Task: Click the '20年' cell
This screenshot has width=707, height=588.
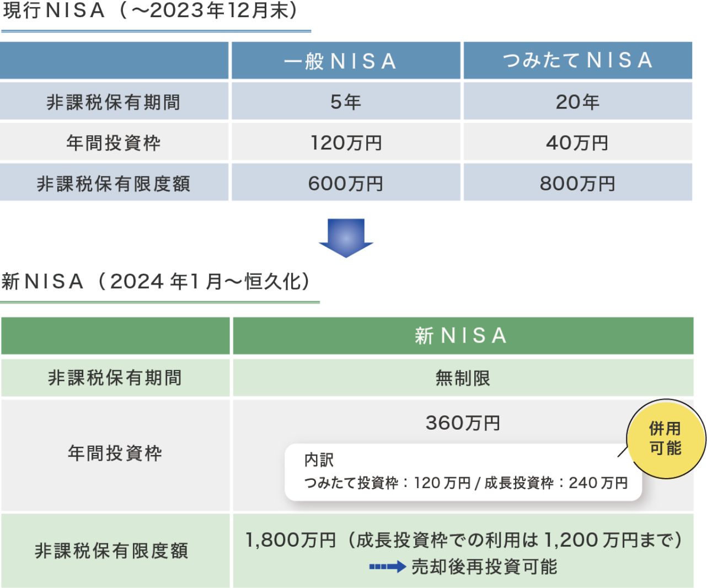Action: (x=578, y=101)
